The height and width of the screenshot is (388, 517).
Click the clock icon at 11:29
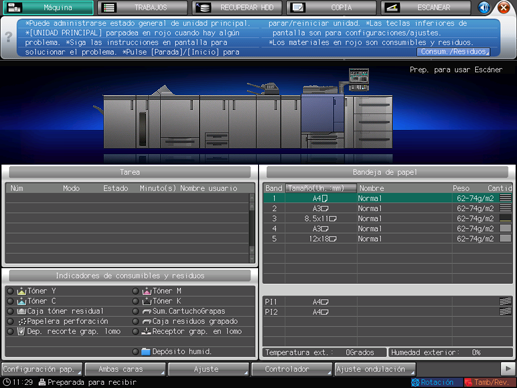pyautogui.click(x=7, y=382)
